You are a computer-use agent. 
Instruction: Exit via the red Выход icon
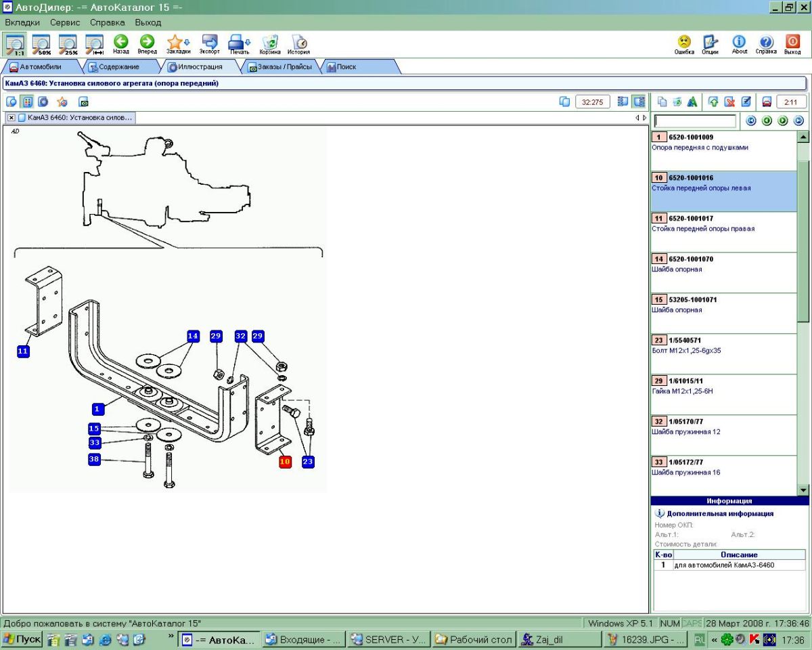click(x=792, y=44)
